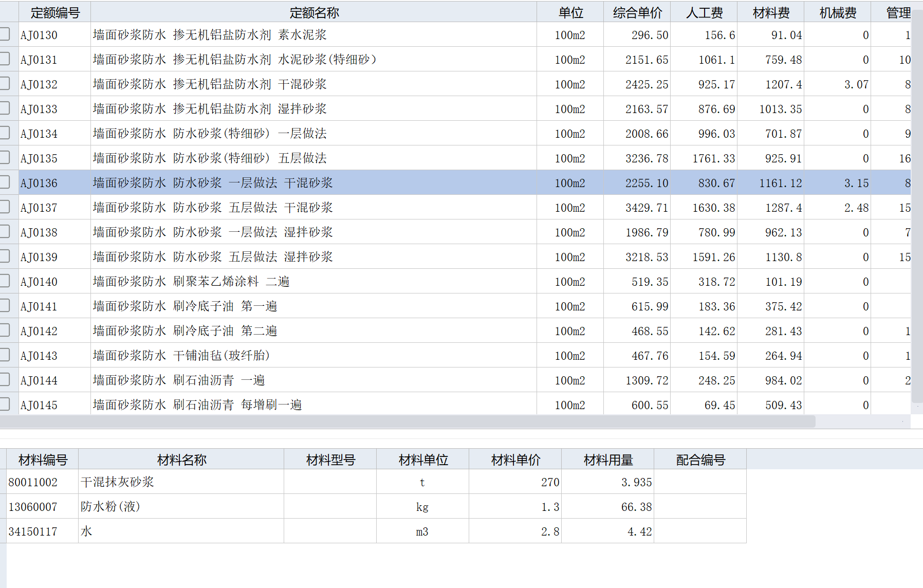
Task: Click the 材料单价 column header
Action: 515,460
